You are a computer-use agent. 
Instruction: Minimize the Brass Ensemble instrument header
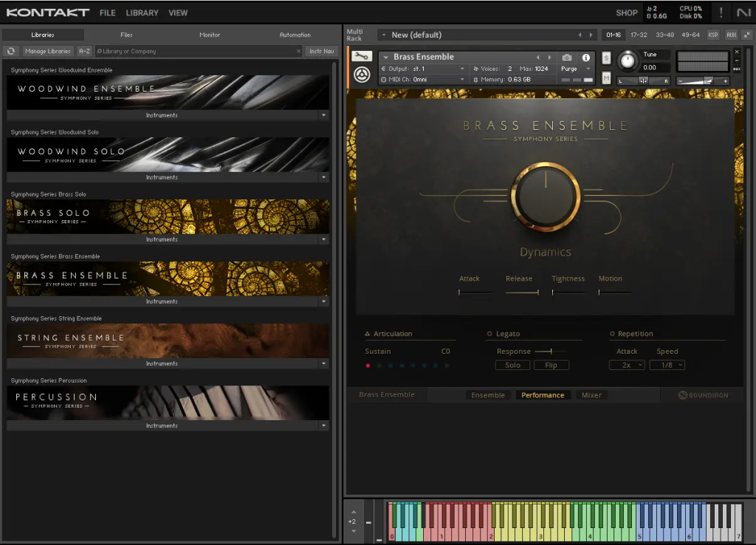click(x=737, y=61)
